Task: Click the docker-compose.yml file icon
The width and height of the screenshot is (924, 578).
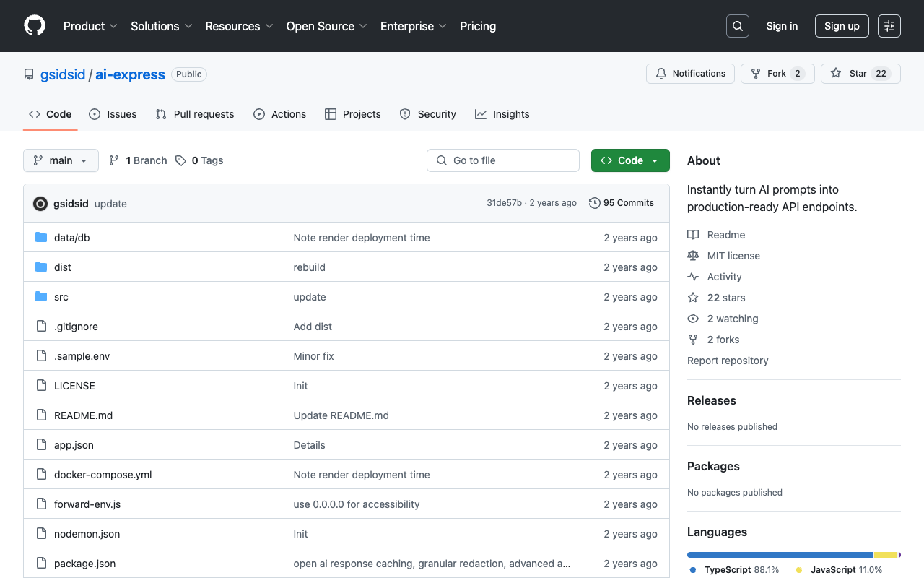Action: click(41, 475)
